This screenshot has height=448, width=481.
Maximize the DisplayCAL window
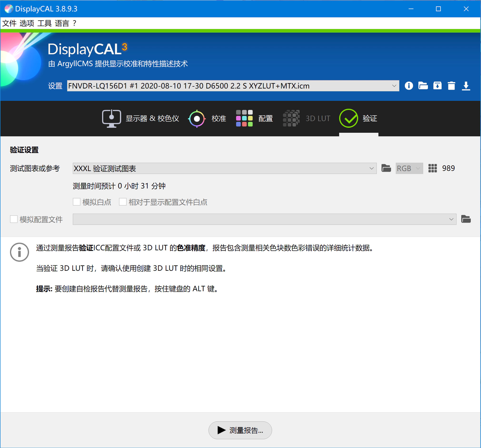point(438,9)
